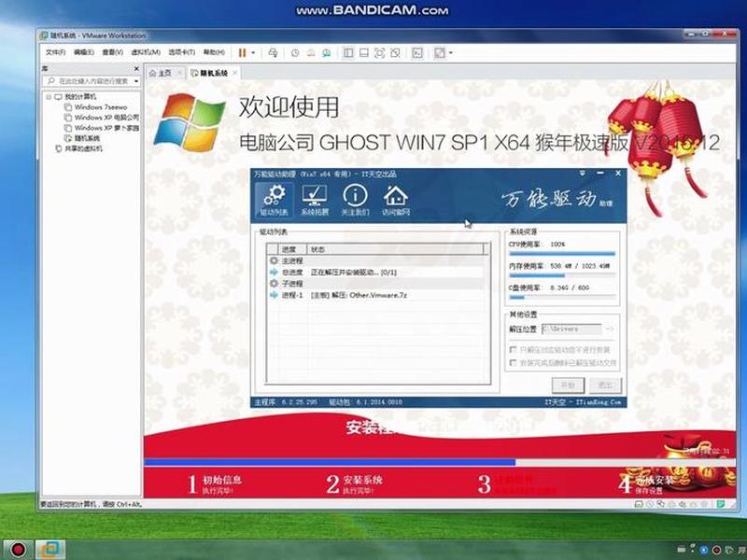Viewport: 747px width, 560px height.
Task: Open the 帮助(H) menu
Action: tap(214, 52)
